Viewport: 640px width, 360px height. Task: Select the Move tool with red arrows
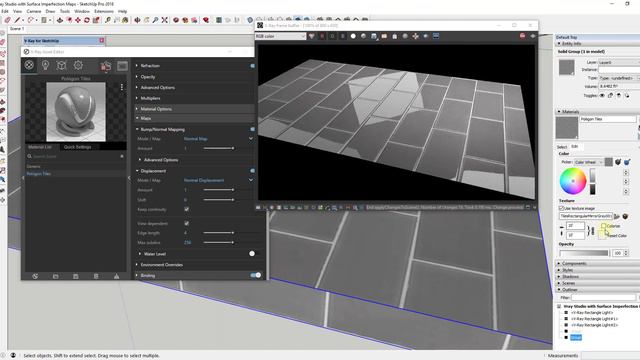pyautogui.click(x=78, y=20)
